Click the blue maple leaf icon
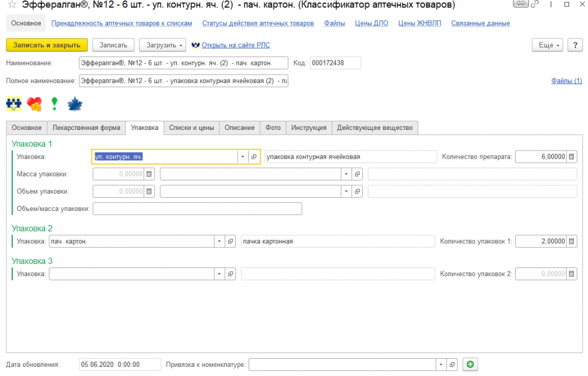The height and width of the screenshot is (376, 588). 75,104
